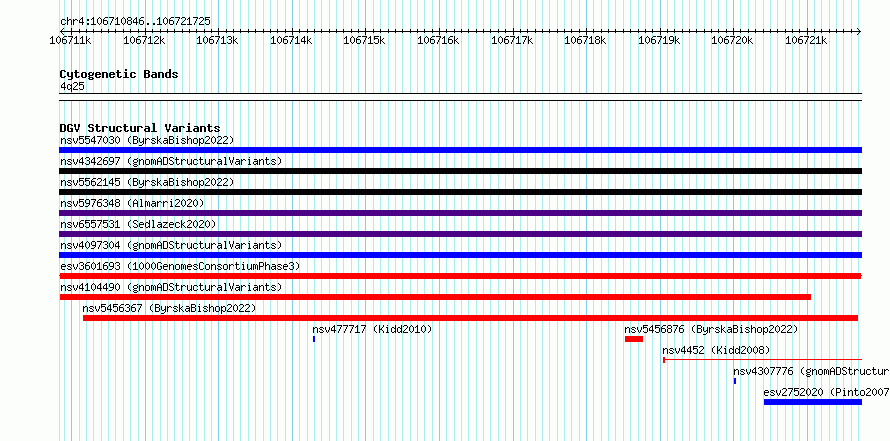Image resolution: width=890 pixels, height=441 pixels.
Task: Select the red bar under esv3601693
Action: tap(460, 276)
